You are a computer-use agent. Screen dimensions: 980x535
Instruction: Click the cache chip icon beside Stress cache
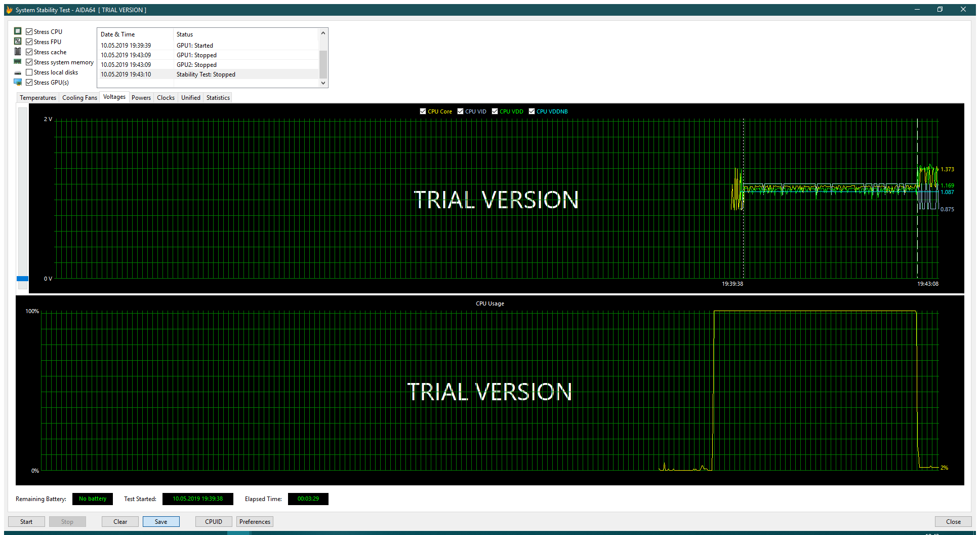[x=18, y=52]
